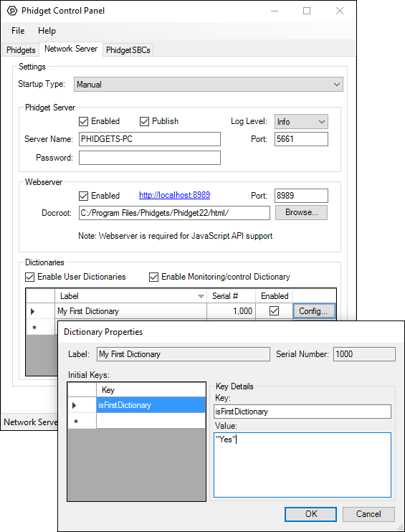
Task: Click the Key column header
Action: (151, 390)
